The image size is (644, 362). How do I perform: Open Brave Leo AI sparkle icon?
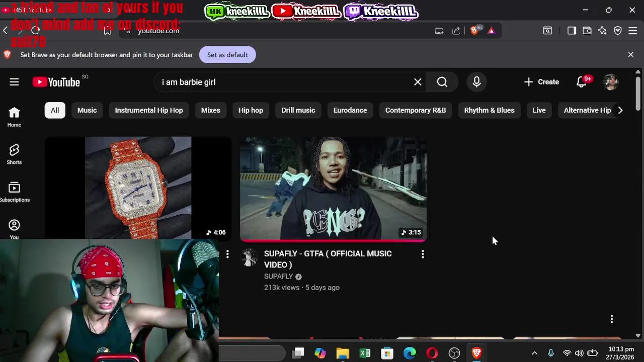coord(602,31)
